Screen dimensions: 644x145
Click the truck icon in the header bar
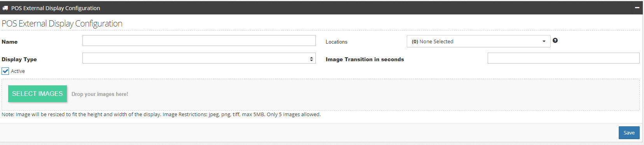coord(5,8)
